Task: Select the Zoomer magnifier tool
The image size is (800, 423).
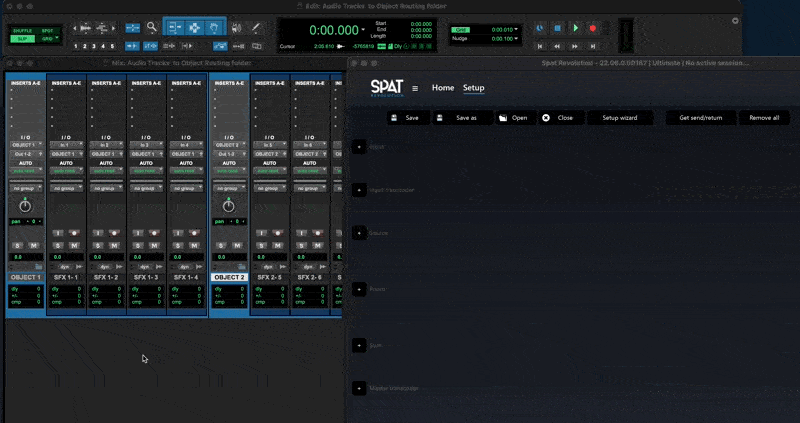Action: pyautogui.click(x=151, y=28)
